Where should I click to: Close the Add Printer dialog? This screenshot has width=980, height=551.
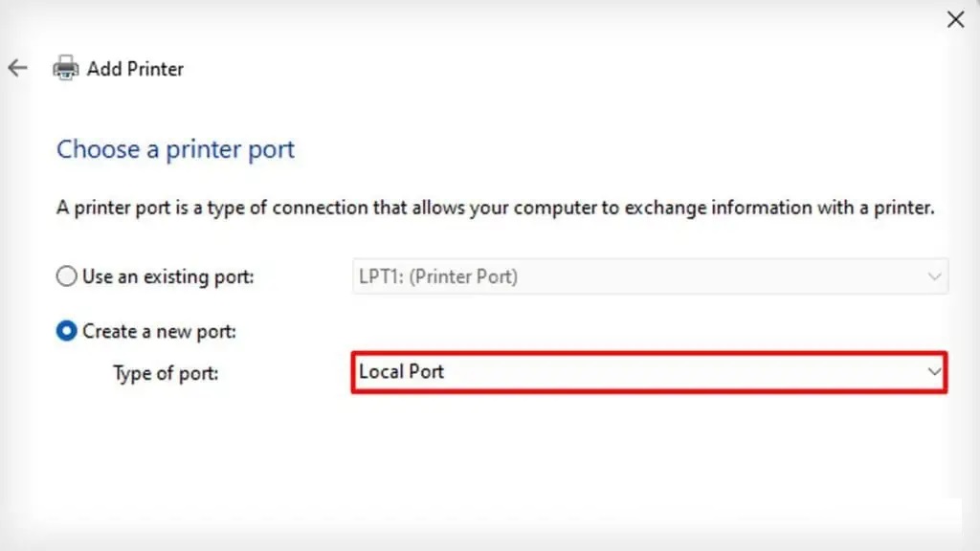955,19
